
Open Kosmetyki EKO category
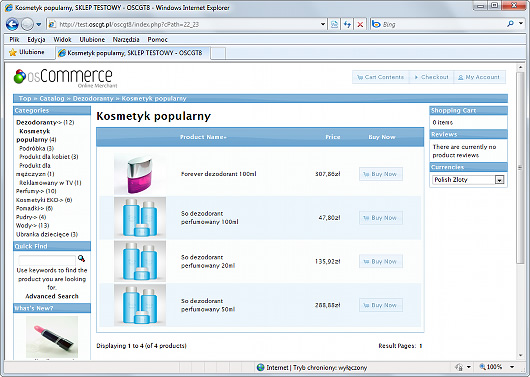pyautogui.click(x=39, y=200)
